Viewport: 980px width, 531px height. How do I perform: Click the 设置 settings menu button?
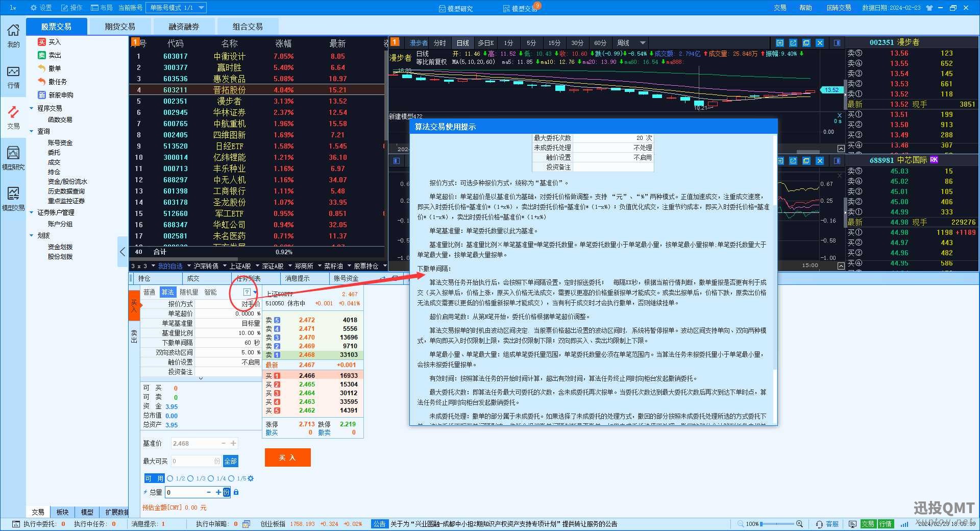pos(41,8)
